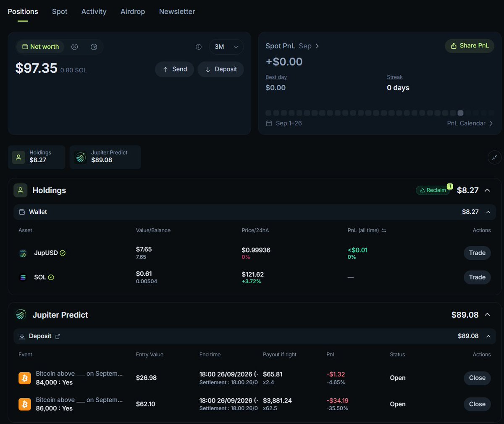Viewport: 504px width, 424px height.
Task: Open the PnL Calendar link
Action: 470,123
